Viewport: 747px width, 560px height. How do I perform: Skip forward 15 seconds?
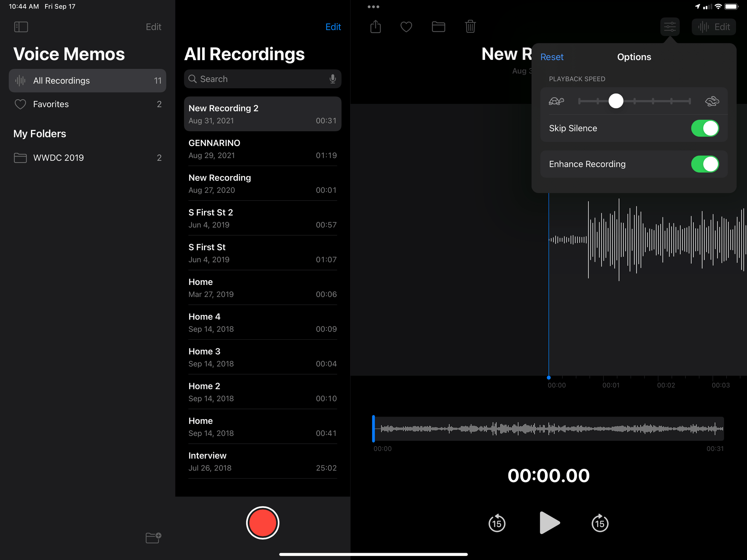pos(600,523)
